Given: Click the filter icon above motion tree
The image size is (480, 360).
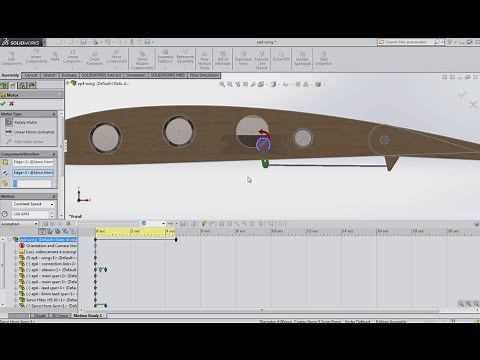Looking at the screenshot, I should (41, 231).
